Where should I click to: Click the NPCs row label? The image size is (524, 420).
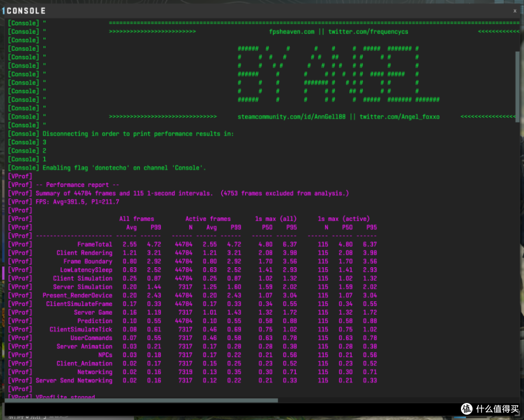105,355
